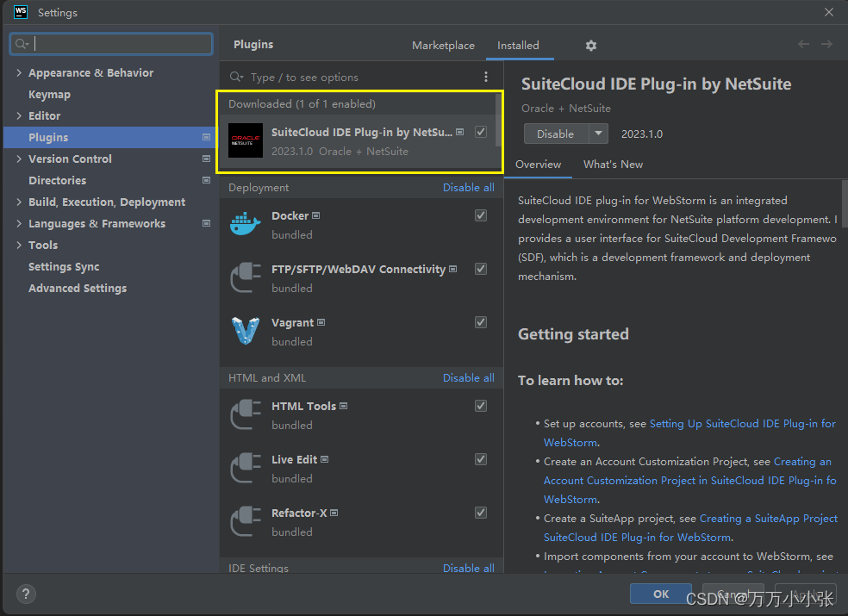
Task: Uncheck the Docker plugin checkbox
Action: pyautogui.click(x=480, y=215)
